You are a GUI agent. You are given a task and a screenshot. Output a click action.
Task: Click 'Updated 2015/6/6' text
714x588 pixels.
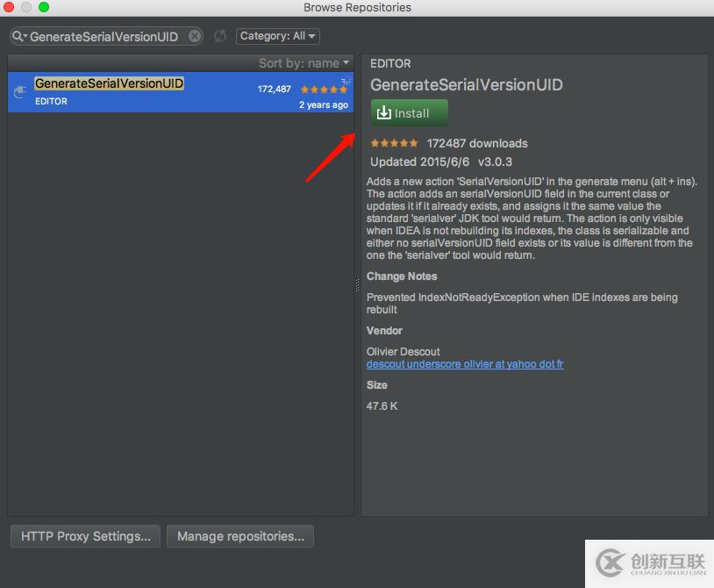419,161
